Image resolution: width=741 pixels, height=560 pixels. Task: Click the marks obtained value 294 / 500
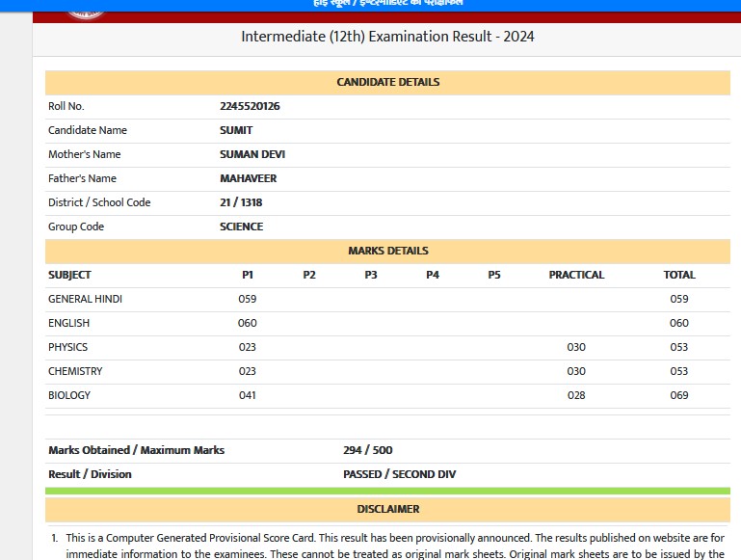click(x=368, y=450)
